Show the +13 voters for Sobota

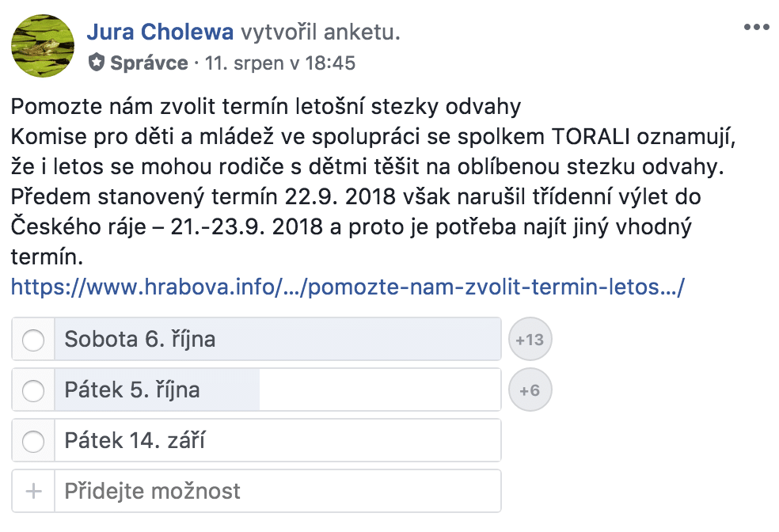(530, 340)
